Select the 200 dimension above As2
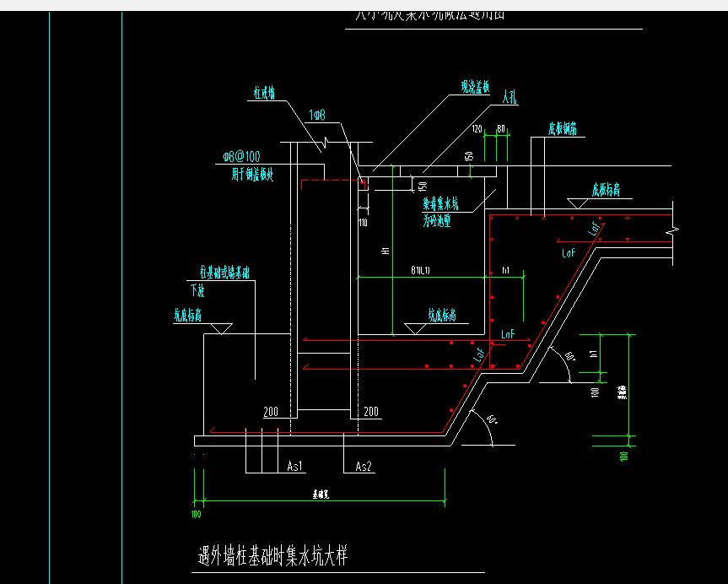Viewport: 728px width, 584px height. pyautogui.click(x=371, y=412)
